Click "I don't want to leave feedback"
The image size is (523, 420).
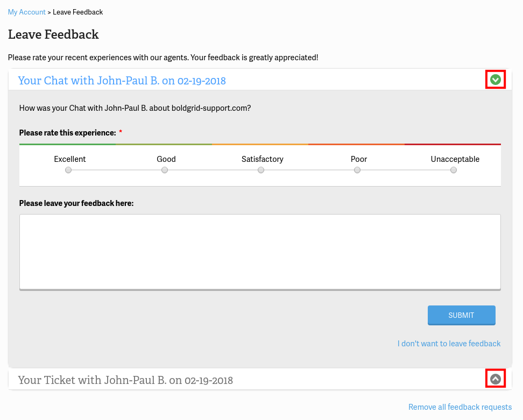click(449, 344)
